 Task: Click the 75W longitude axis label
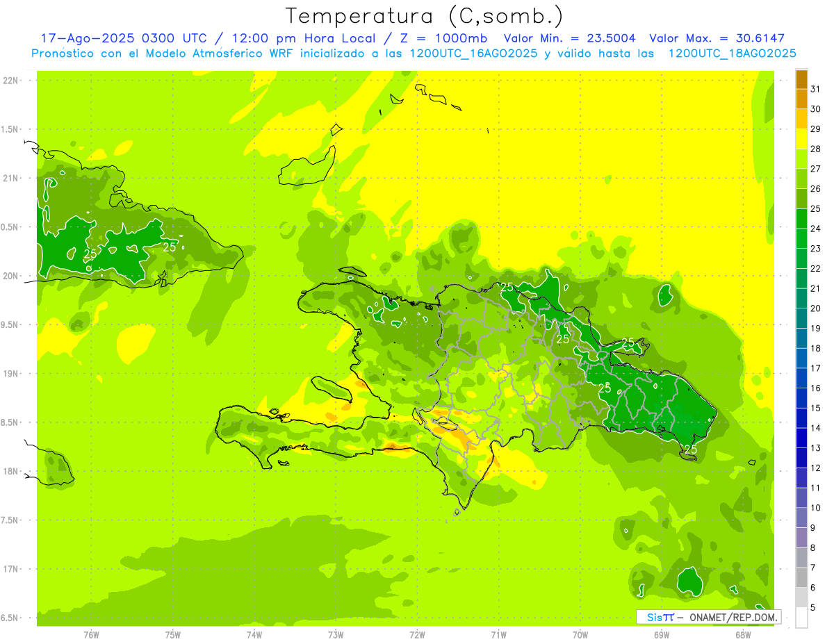(x=173, y=634)
